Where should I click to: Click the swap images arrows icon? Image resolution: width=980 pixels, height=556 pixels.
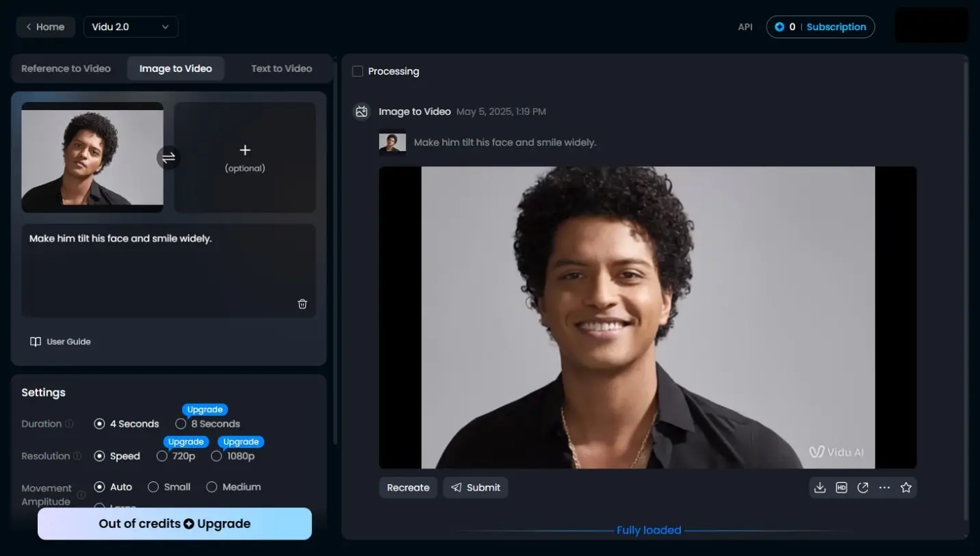click(x=168, y=158)
